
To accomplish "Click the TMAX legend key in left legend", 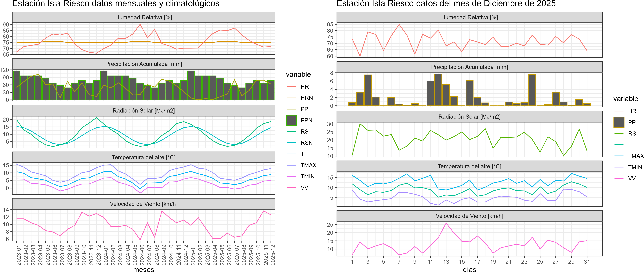I will tap(291, 165).
